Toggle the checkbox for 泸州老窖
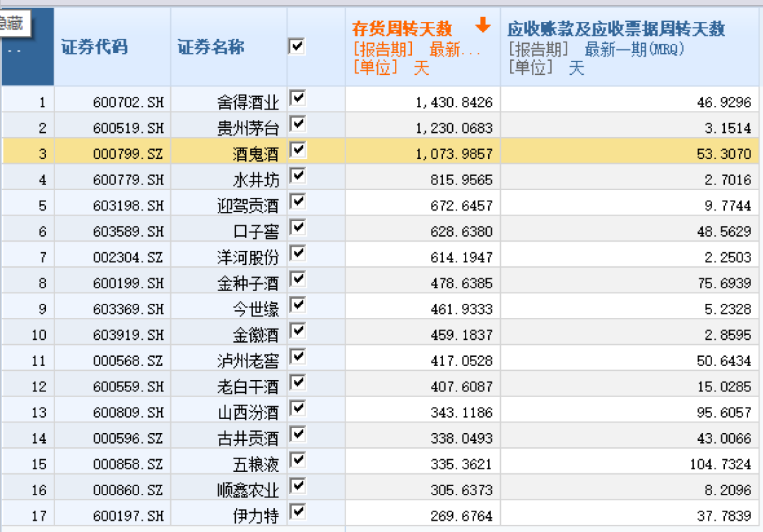763x532 pixels. 297,356
